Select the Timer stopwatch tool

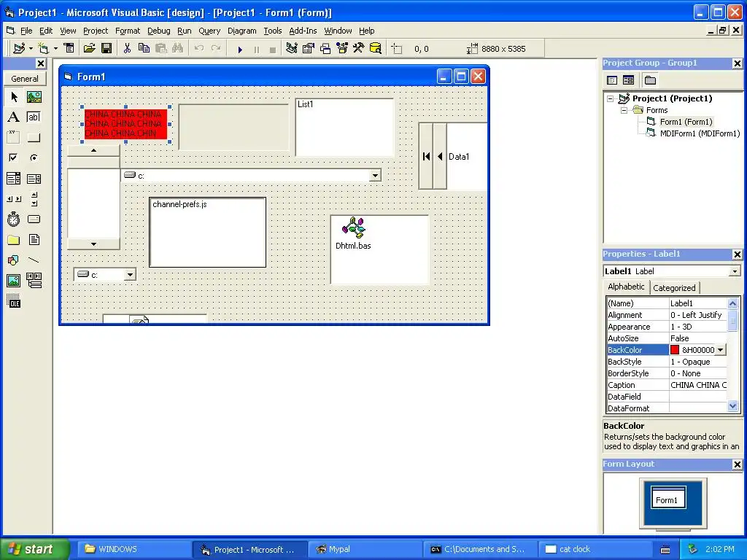click(x=14, y=219)
